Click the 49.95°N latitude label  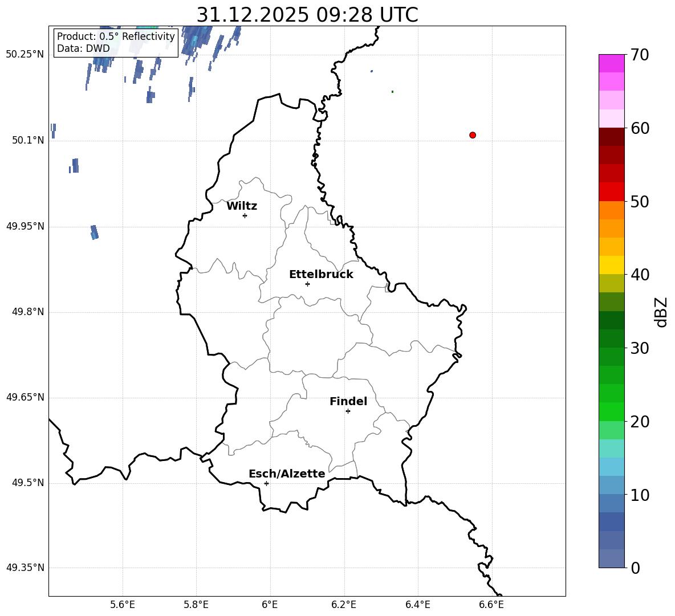tap(25, 226)
